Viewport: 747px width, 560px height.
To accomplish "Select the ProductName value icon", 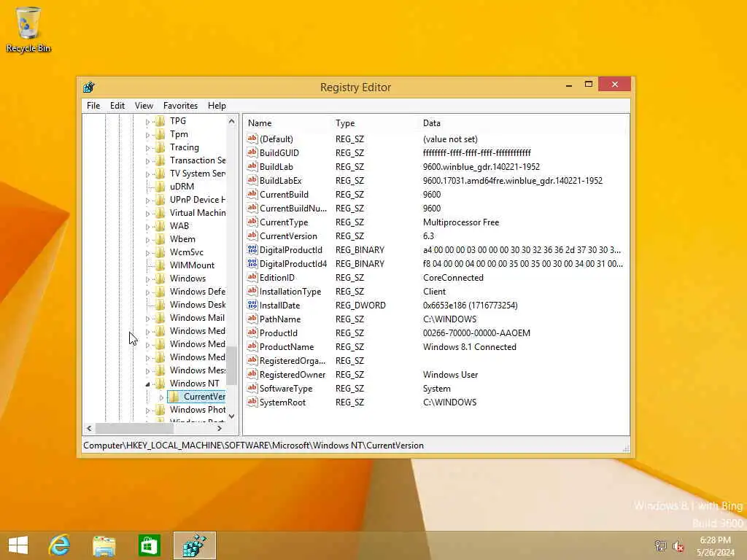I will 252,346.
